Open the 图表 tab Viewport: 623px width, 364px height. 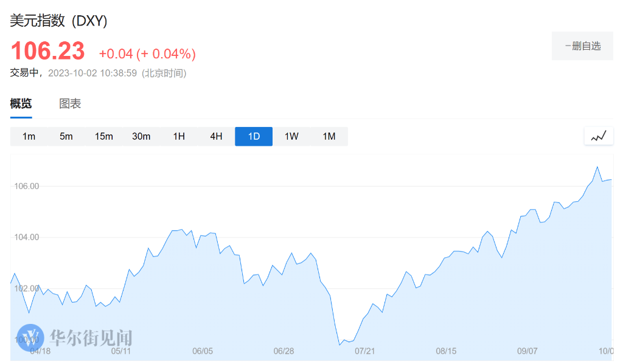[70, 103]
